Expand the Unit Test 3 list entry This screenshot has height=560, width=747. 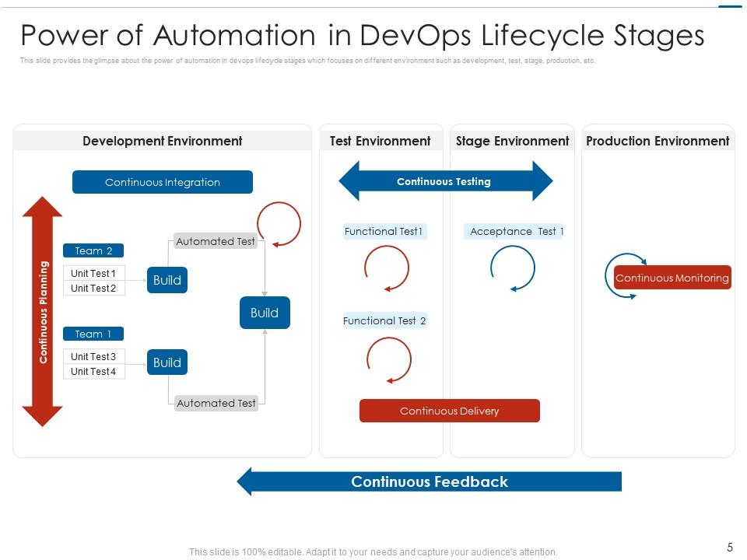93,356
